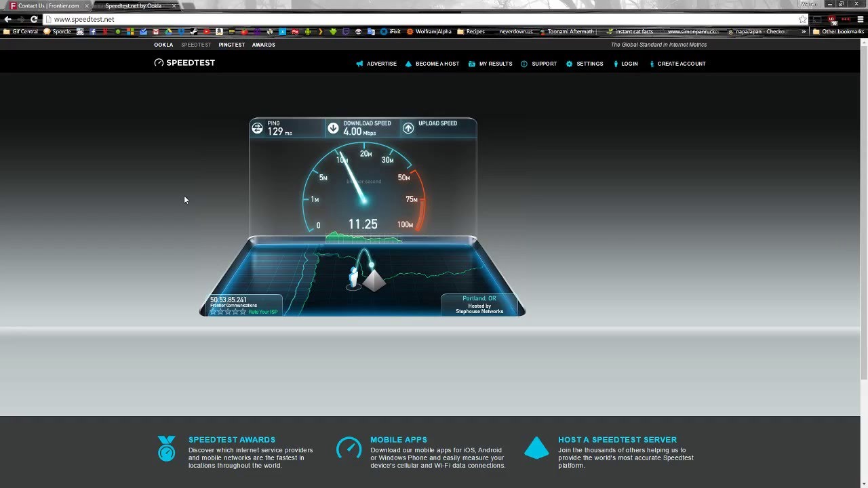Open the Become a Host link

coord(432,64)
